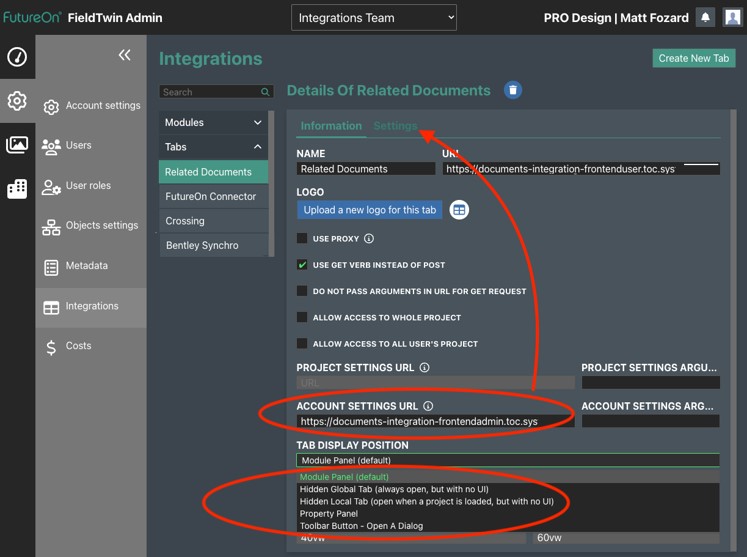
Task: Open Tab Display Position dropdown
Action: 508,460
